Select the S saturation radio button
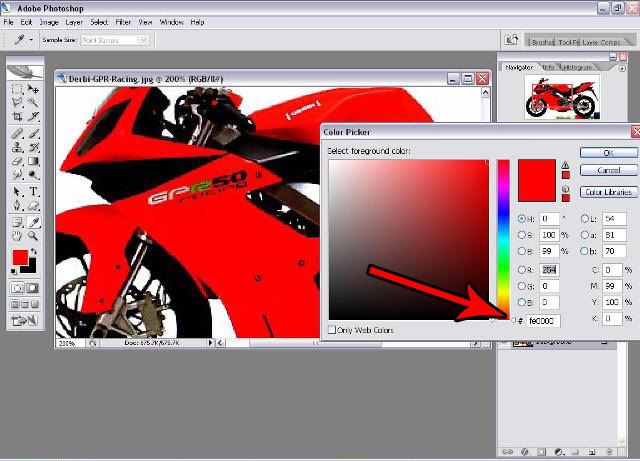 click(x=521, y=235)
